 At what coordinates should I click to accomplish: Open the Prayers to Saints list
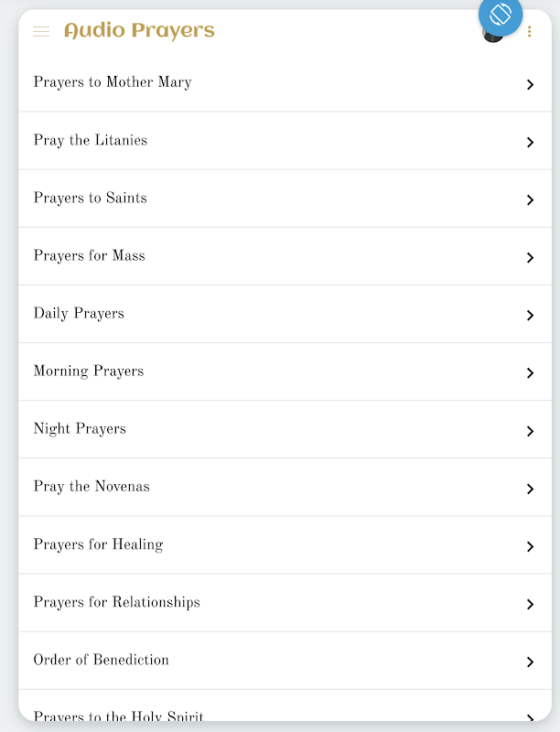[x=285, y=199]
